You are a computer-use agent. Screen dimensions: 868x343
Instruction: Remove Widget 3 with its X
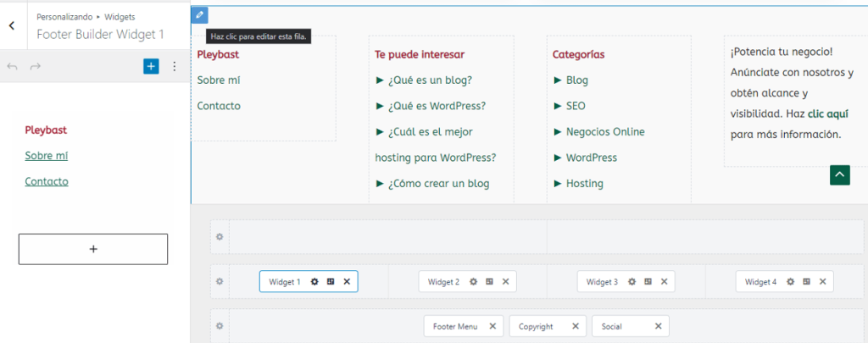[x=665, y=281]
